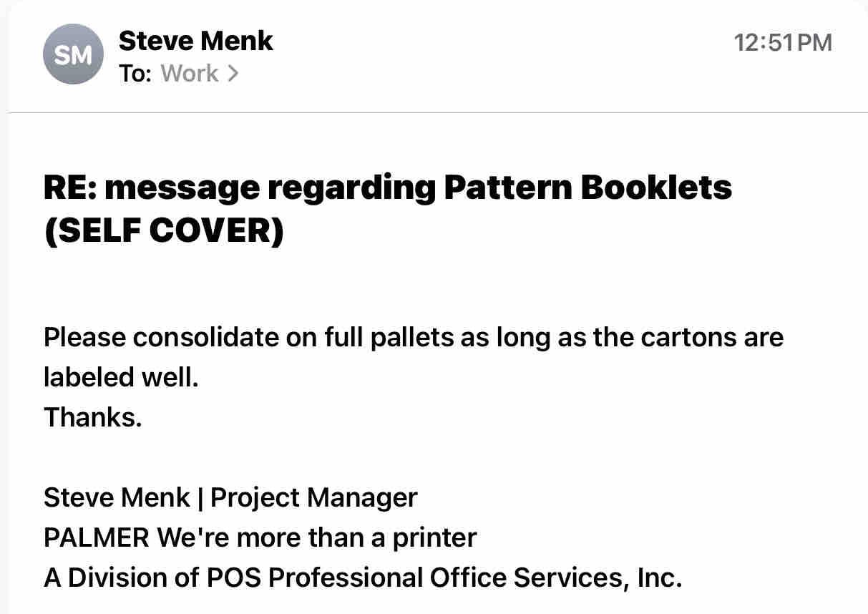The image size is (868, 614).
Task: Click the (SELF COVER) subject text
Action: click(164, 232)
